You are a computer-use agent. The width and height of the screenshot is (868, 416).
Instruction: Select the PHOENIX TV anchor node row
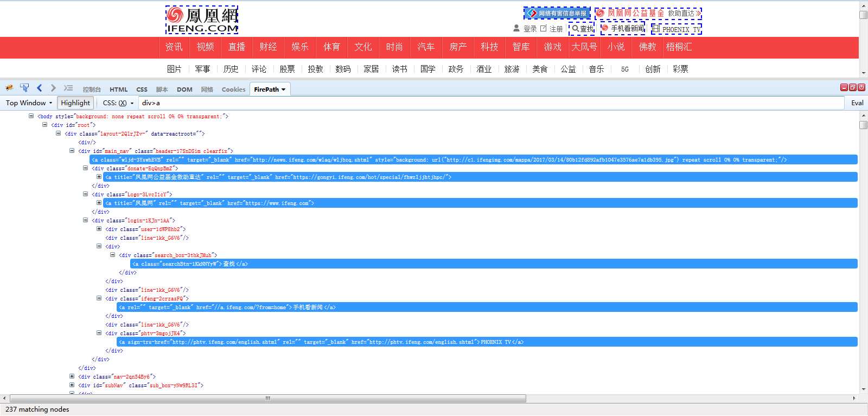pyautogui.click(x=487, y=342)
